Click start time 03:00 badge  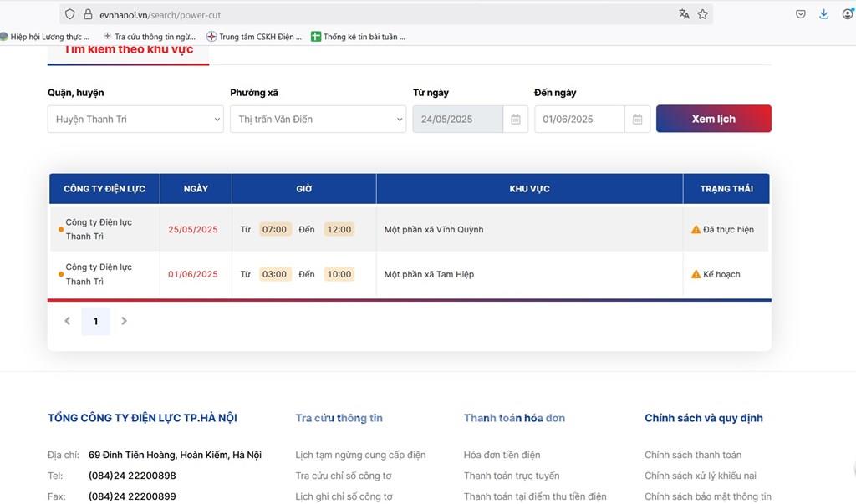click(274, 274)
